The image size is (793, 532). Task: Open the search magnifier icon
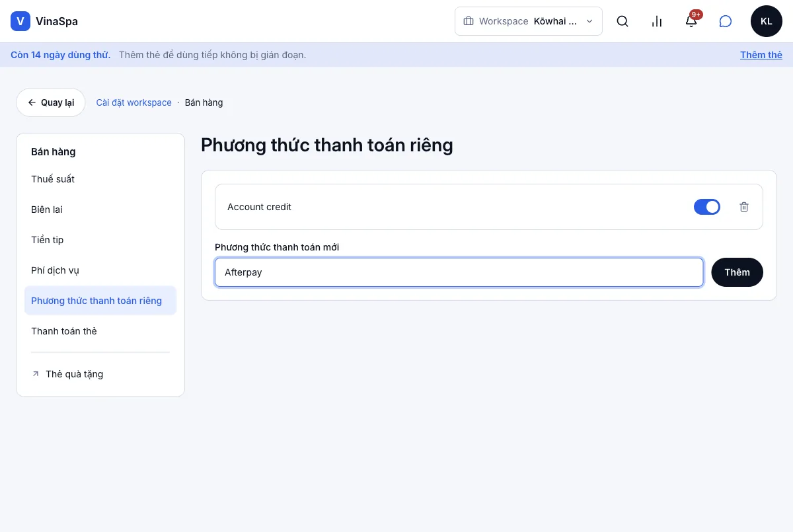pos(623,21)
